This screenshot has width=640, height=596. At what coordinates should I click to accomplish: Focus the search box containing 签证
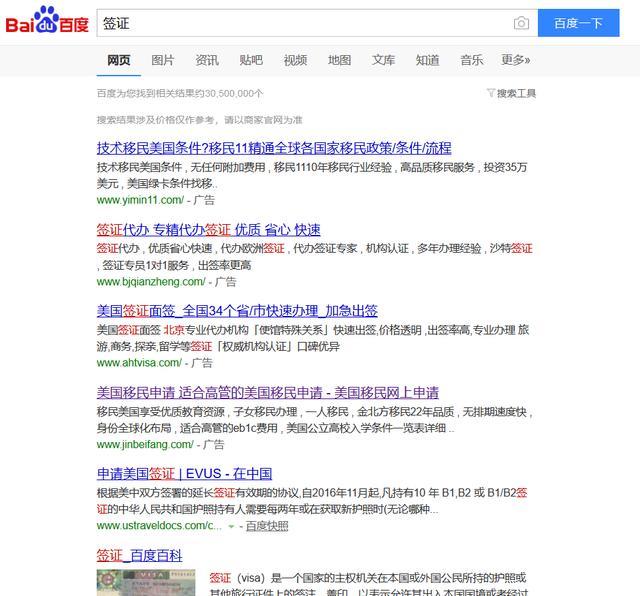(317, 23)
